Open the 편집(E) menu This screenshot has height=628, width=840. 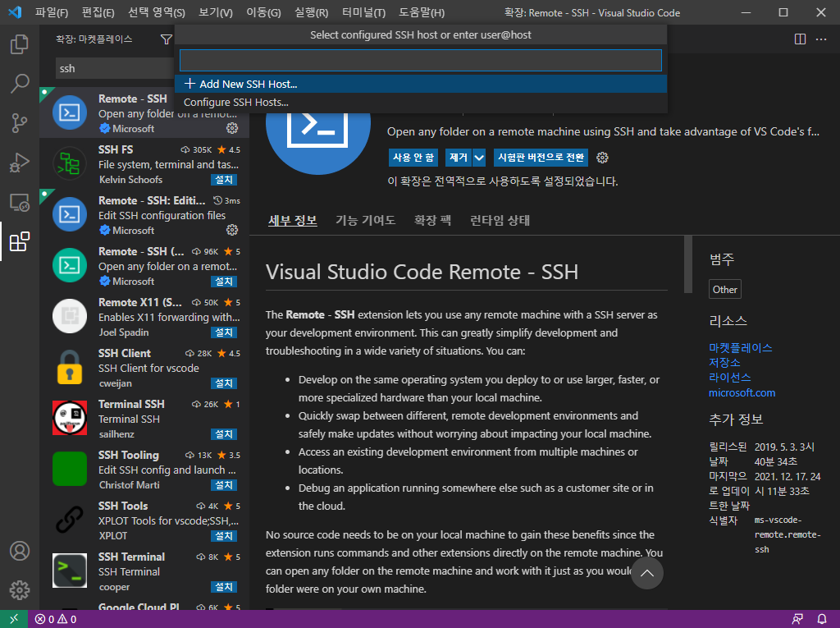pos(98,12)
